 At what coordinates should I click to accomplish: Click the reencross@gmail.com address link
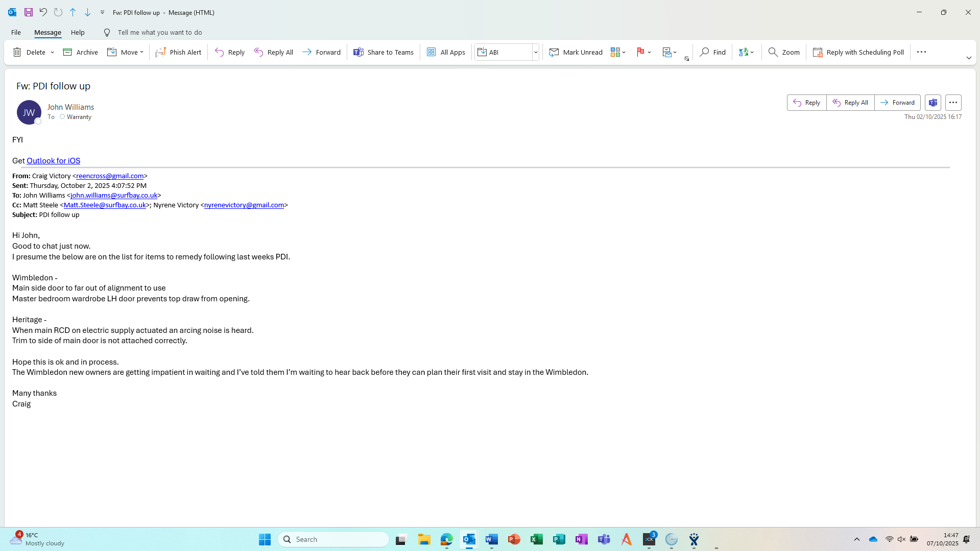(110, 176)
